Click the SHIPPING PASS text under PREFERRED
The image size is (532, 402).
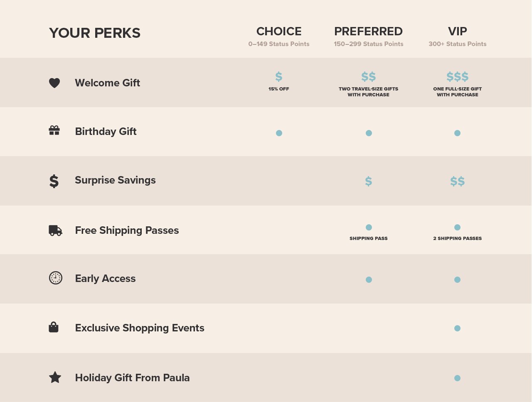(x=369, y=238)
